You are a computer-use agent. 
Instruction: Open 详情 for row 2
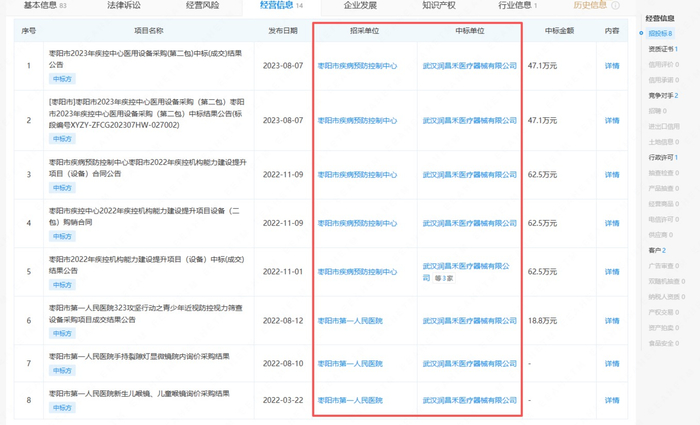click(612, 121)
